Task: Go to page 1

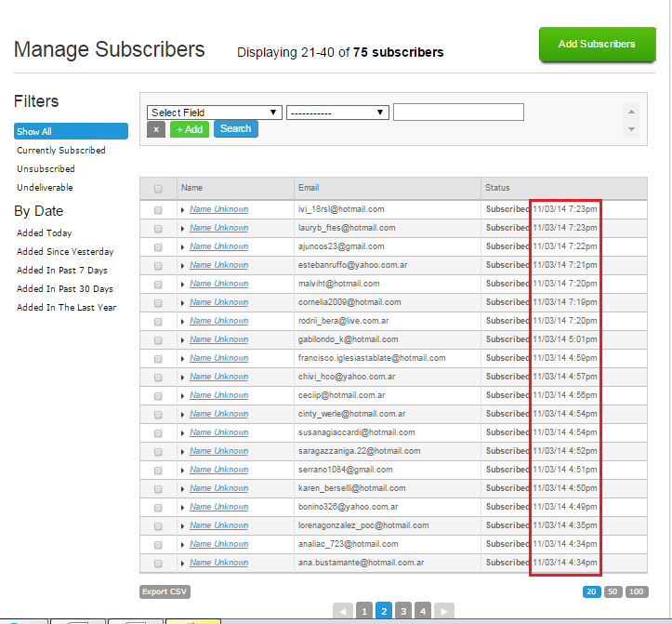Action: point(363,611)
